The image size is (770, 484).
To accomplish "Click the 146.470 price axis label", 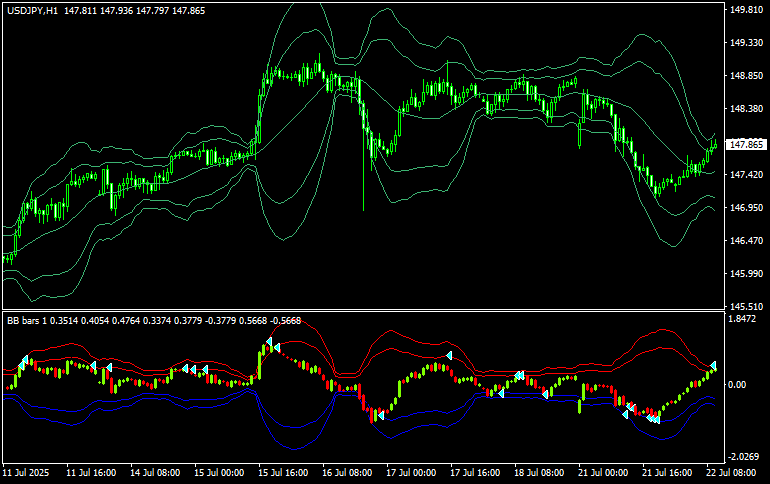I will pyautogui.click(x=746, y=241).
